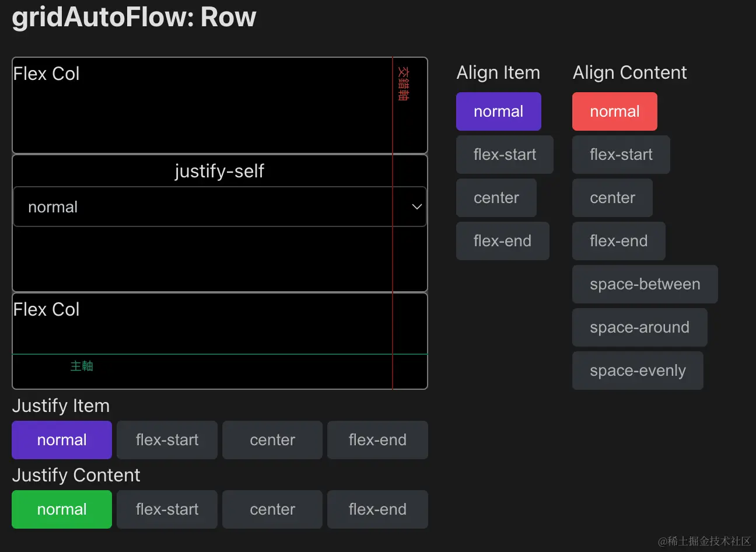The width and height of the screenshot is (756, 552).
Task: Set Align Item to flex-start
Action: tap(505, 155)
